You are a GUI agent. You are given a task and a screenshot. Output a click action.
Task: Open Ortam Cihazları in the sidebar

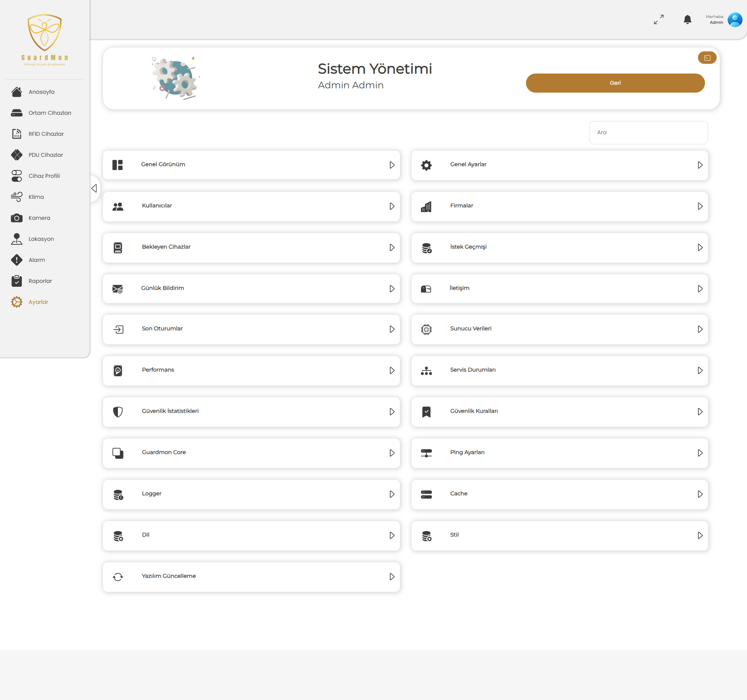(x=42, y=113)
